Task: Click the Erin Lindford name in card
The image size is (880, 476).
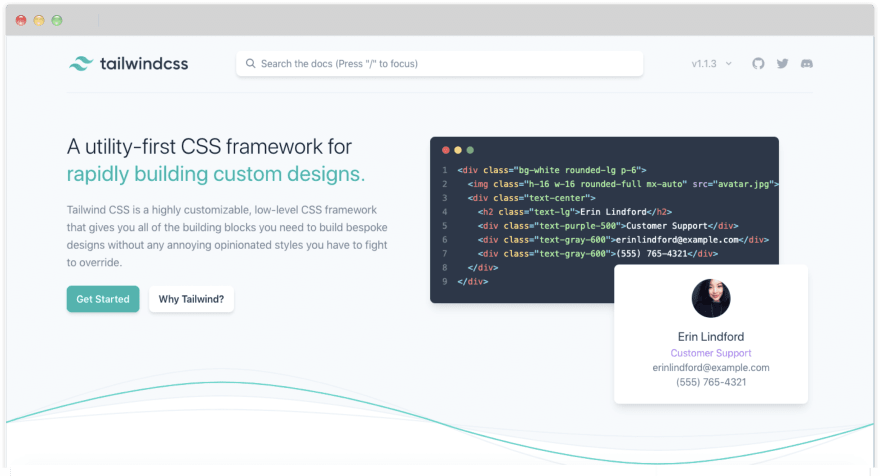Action: coord(711,337)
